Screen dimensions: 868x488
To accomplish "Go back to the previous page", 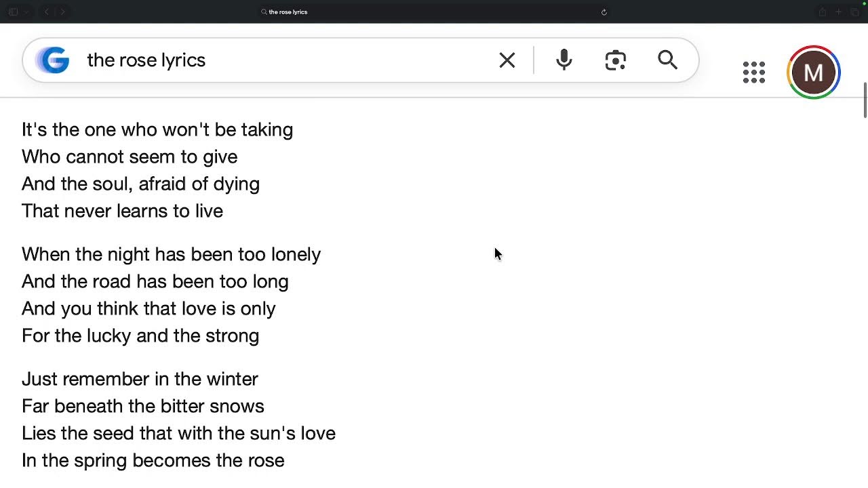I will pos(47,12).
